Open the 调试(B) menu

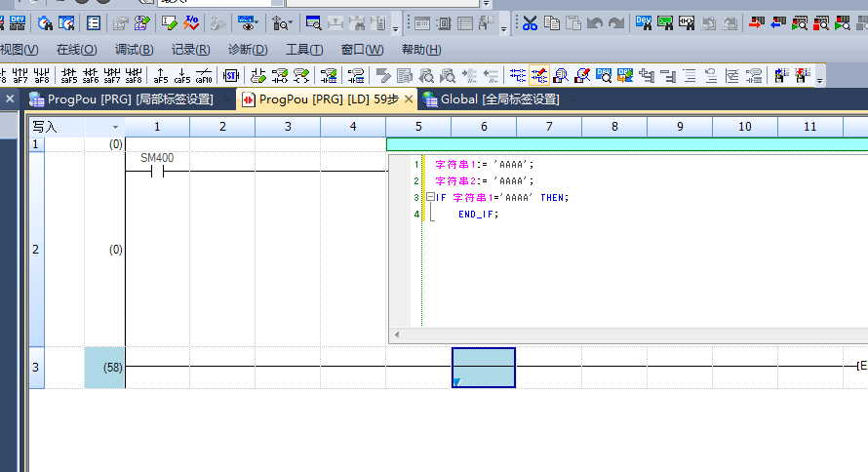pyautogui.click(x=134, y=50)
